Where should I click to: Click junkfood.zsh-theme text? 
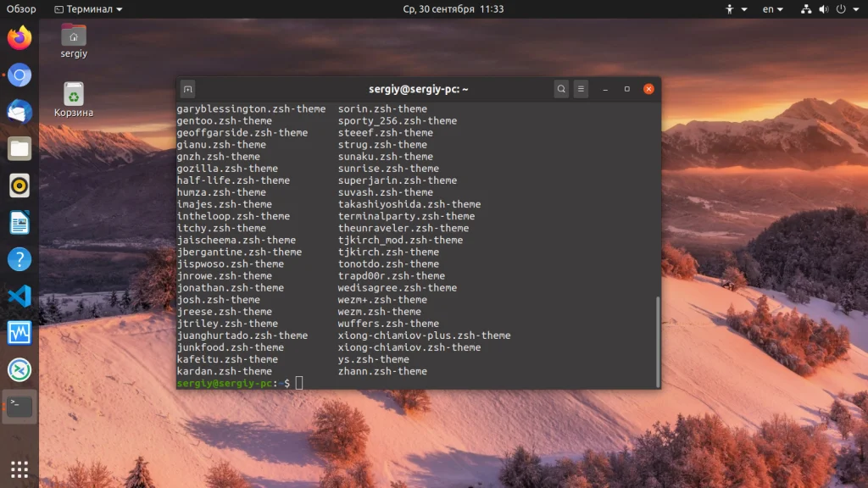coord(231,347)
